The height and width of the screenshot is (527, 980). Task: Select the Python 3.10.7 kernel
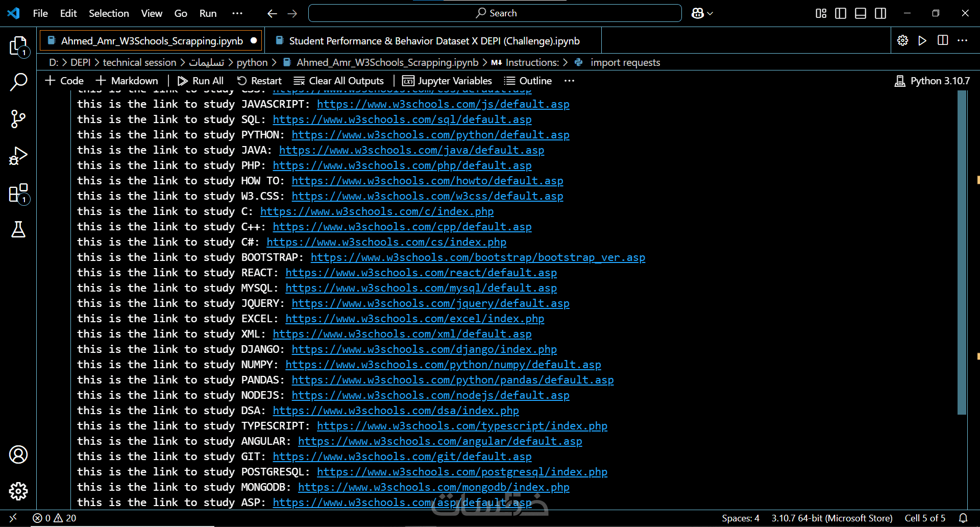pyautogui.click(x=932, y=81)
